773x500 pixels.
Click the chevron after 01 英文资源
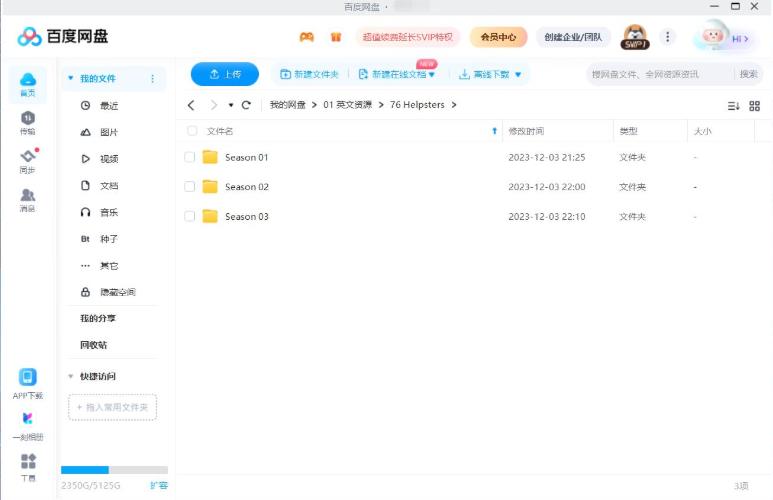381,105
